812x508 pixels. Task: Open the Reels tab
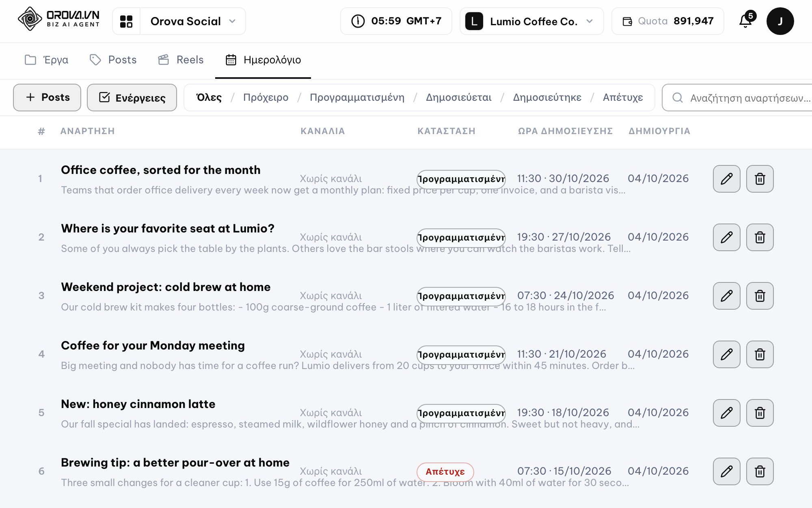[181, 60]
